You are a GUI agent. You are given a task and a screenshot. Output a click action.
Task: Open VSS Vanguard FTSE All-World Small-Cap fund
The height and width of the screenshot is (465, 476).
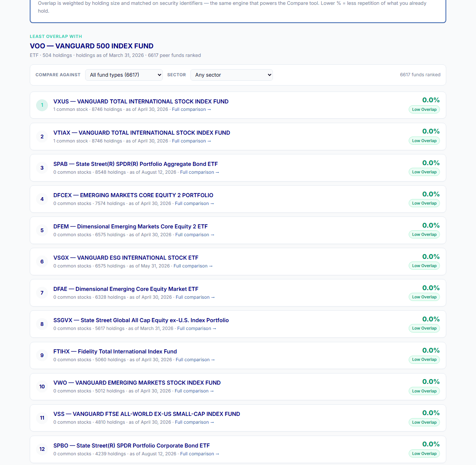pos(147,414)
